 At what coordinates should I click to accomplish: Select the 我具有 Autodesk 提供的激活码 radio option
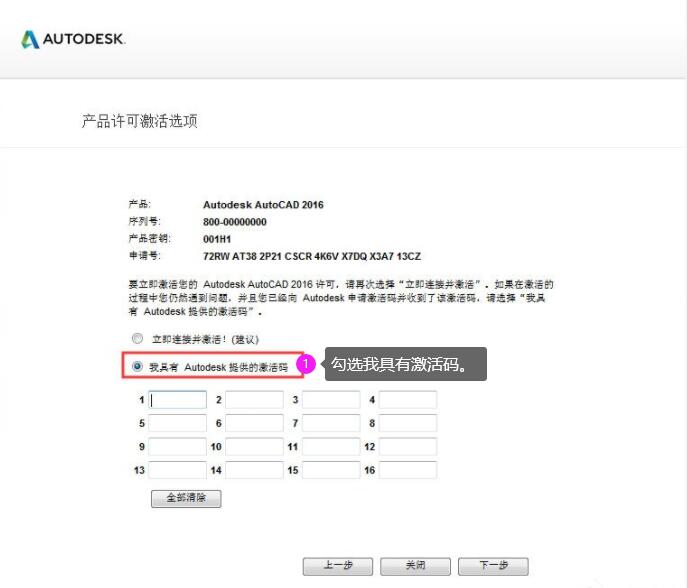pos(137,366)
